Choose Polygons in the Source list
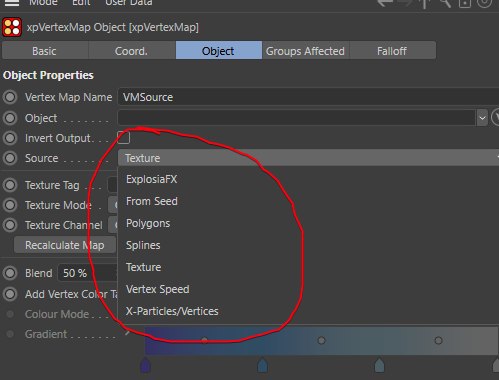 (x=148, y=223)
